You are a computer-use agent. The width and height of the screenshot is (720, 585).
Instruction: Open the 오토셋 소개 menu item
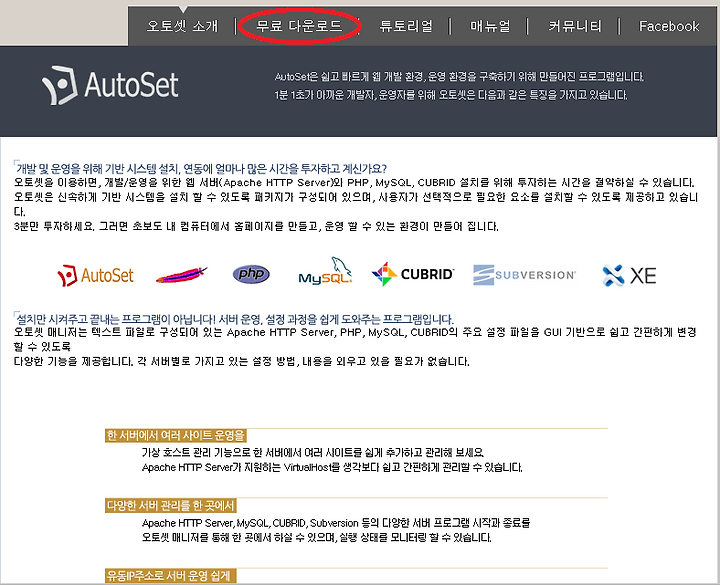(182, 26)
